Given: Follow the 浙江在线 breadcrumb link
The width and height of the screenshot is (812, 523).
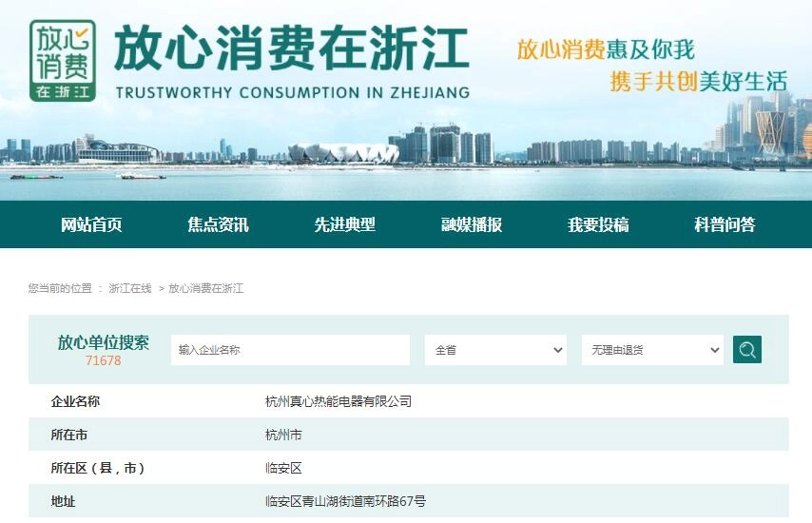Looking at the screenshot, I should [130, 288].
